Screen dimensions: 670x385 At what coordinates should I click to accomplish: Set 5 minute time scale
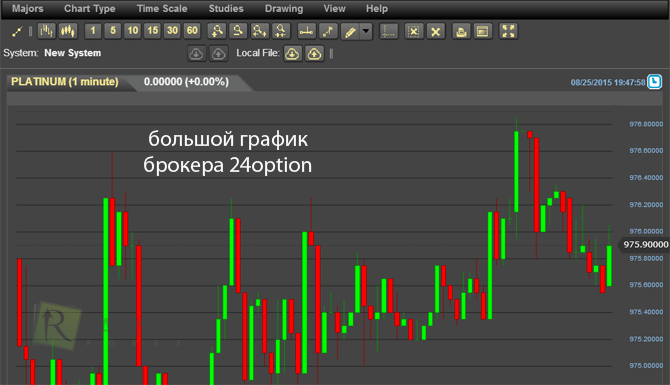pos(113,31)
